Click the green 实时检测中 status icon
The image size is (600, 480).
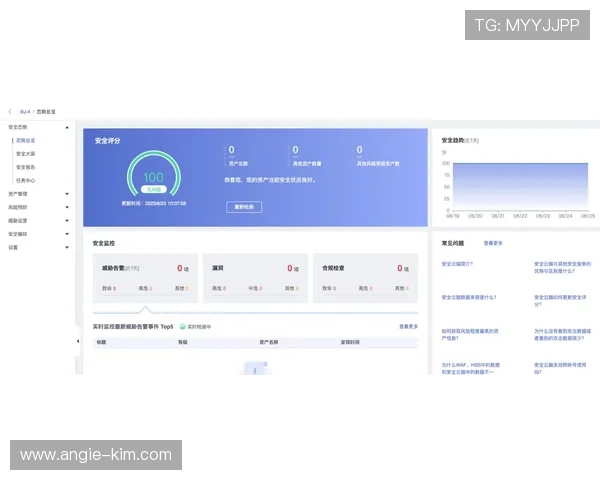(x=183, y=326)
